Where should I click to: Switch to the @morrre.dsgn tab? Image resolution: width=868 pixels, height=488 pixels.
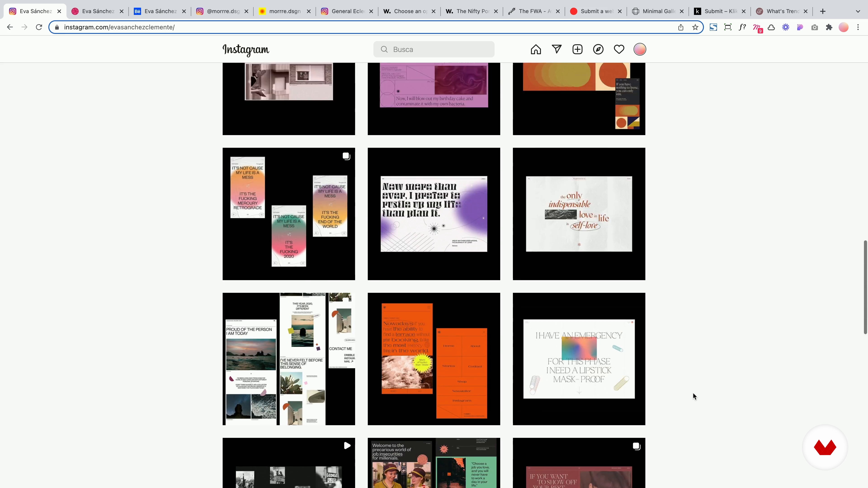(223, 11)
